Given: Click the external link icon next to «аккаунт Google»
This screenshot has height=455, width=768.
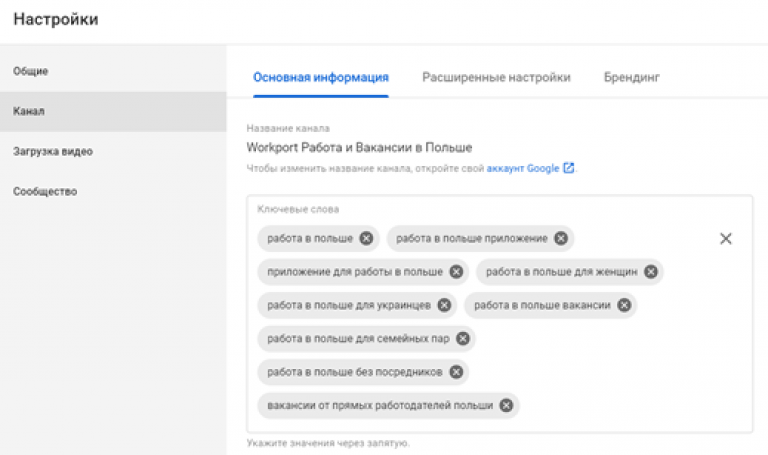Looking at the screenshot, I should 569,168.
